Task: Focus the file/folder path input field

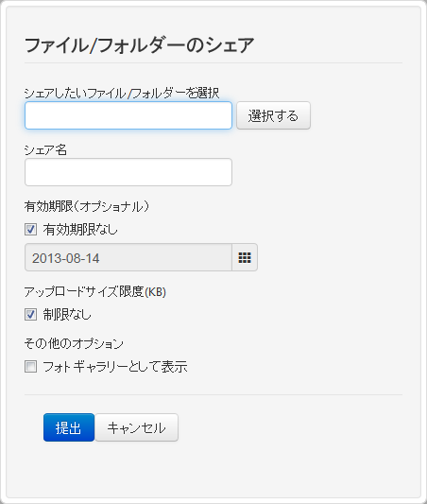Action: pos(128,115)
